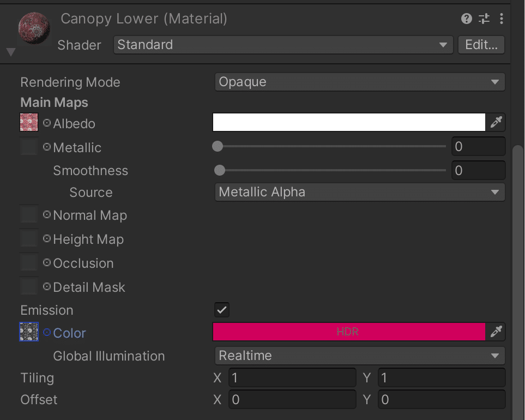Pick Albedo color with eyedropper
This screenshot has width=525, height=420.
pos(496,123)
